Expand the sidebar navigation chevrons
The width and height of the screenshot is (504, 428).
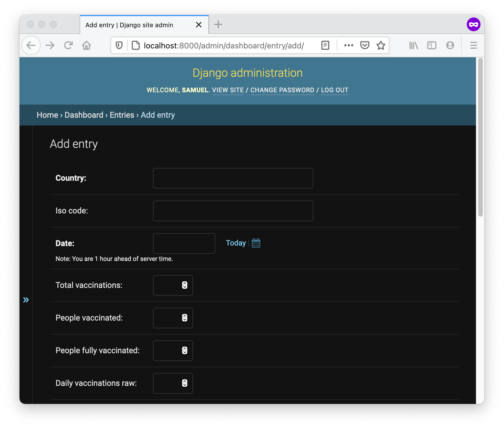click(x=26, y=300)
